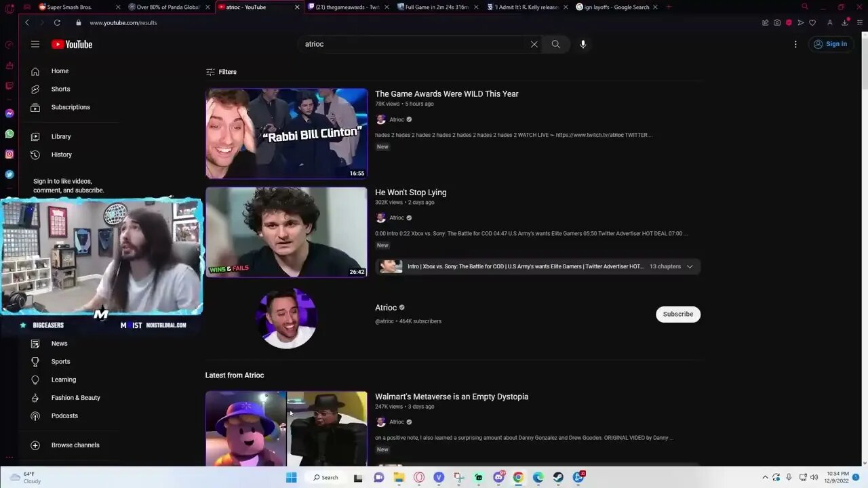Screen dimensions: 868x488
Task: Click the browser address bar URL
Action: pyautogui.click(x=123, y=22)
